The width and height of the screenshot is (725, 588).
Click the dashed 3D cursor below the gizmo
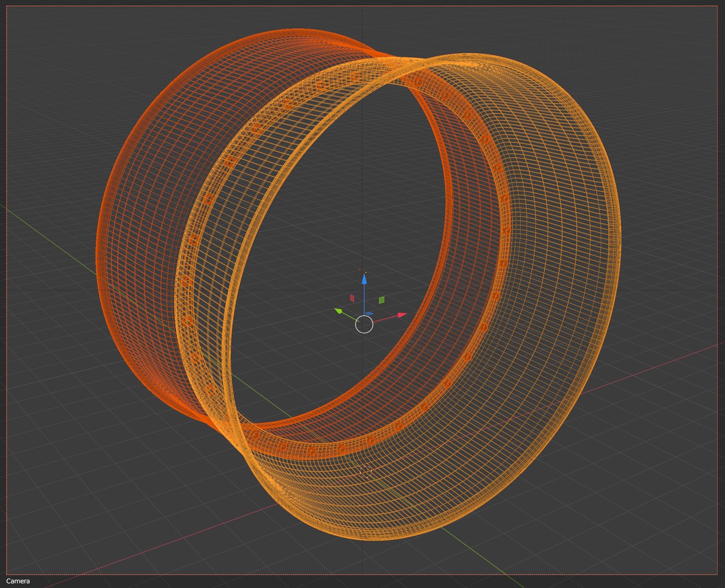(x=366, y=471)
